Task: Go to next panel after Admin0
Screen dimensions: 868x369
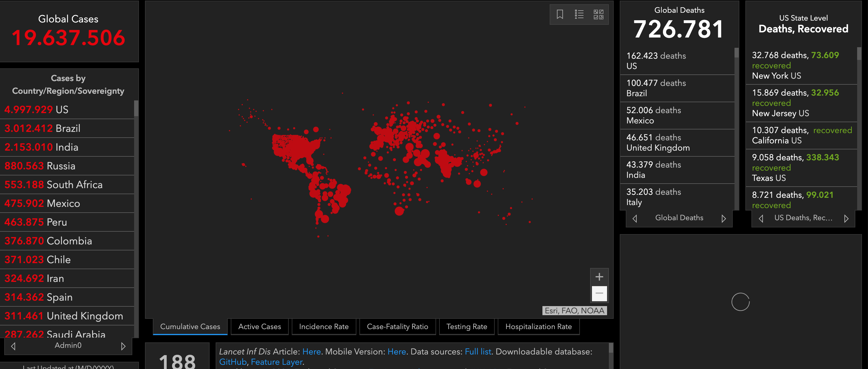Action: [x=123, y=346]
